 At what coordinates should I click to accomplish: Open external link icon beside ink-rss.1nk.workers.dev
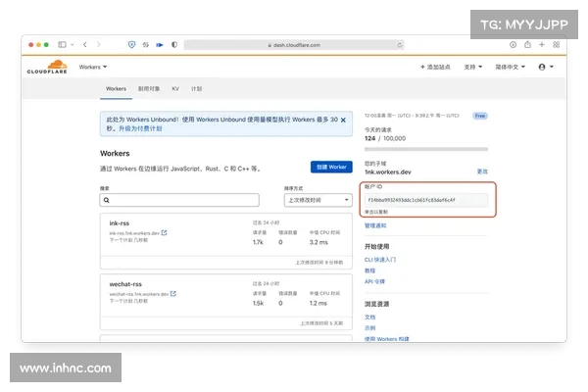coord(164,233)
